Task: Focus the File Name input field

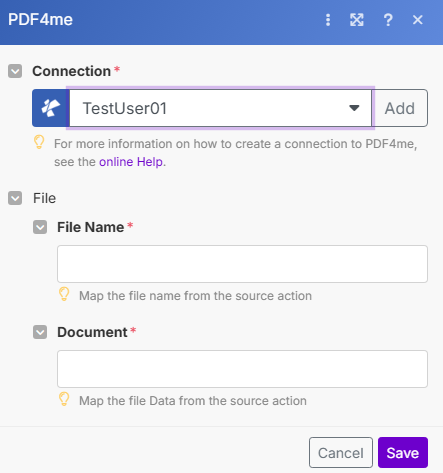Action: 242,264
